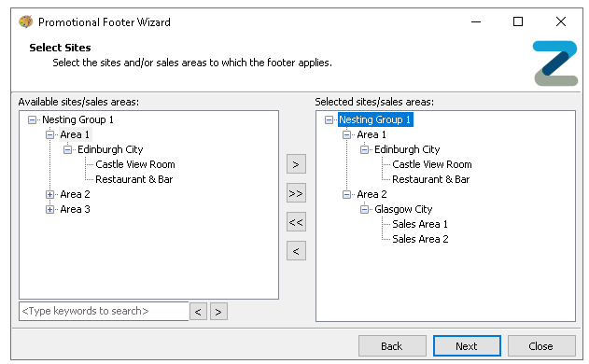589x364 pixels.
Task: Click the remove all (<<) transfer button
Action: 296,222
